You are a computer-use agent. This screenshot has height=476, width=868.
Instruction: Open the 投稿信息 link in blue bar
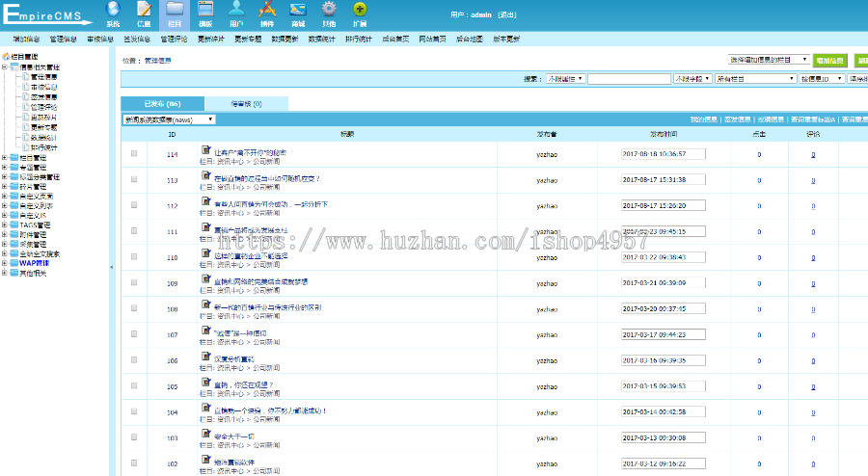[x=771, y=119]
